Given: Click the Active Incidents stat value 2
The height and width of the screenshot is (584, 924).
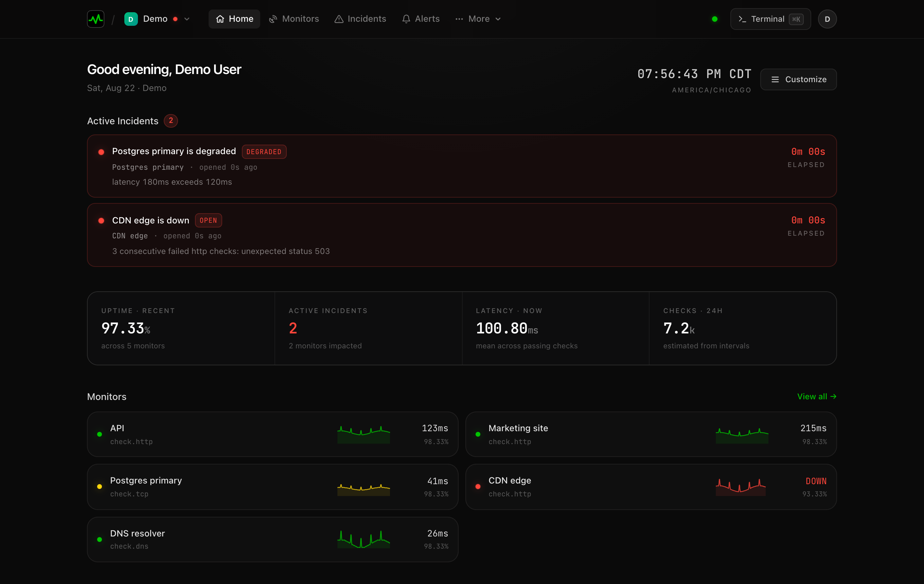Looking at the screenshot, I should point(293,328).
